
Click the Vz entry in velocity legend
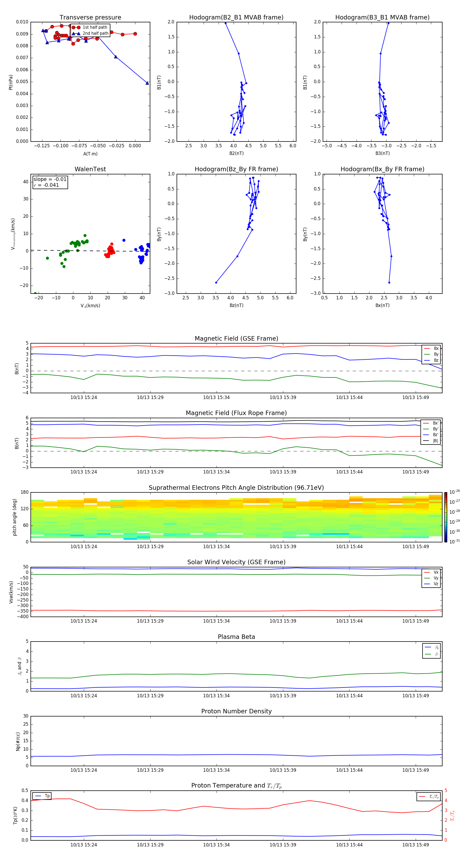coord(431,584)
